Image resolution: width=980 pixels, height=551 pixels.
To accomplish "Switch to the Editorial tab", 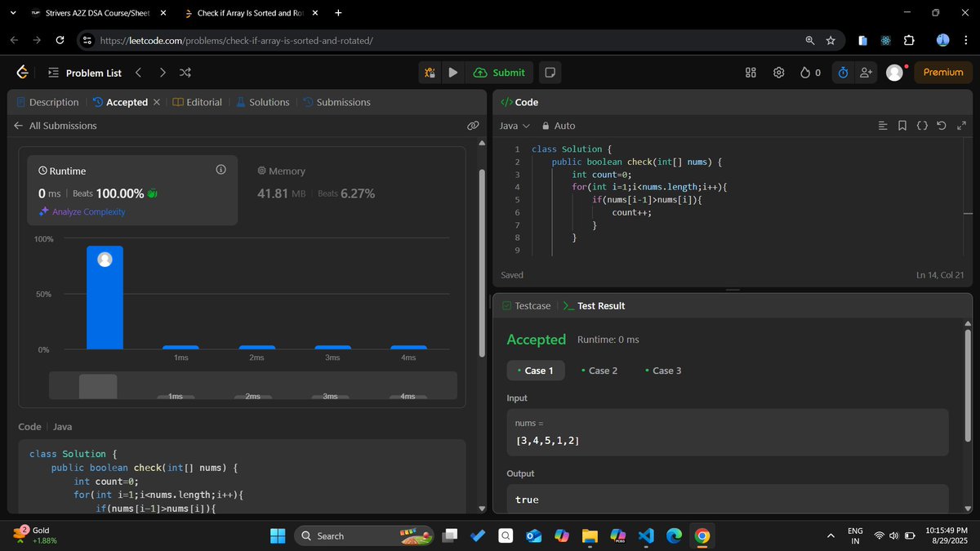I will [x=198, y=102].
